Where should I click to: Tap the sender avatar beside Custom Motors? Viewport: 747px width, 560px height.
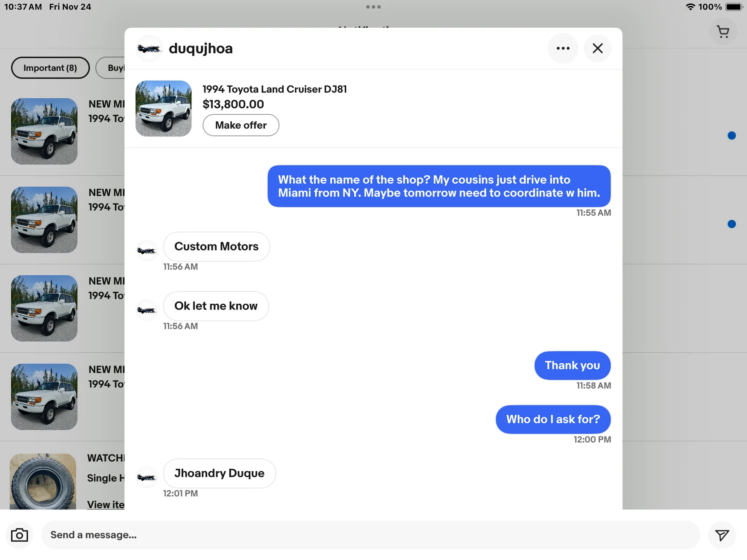[x=147, y=250]
